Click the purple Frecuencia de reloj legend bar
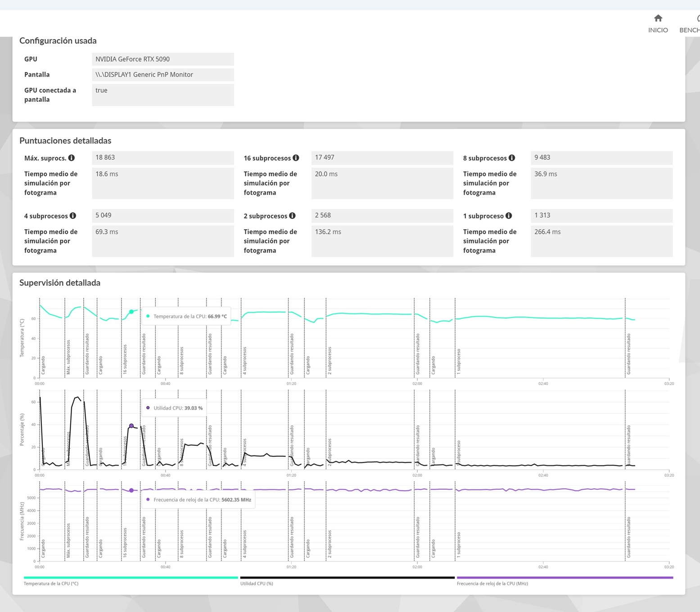This screenshot has height=612, width=700. point(565,578)
